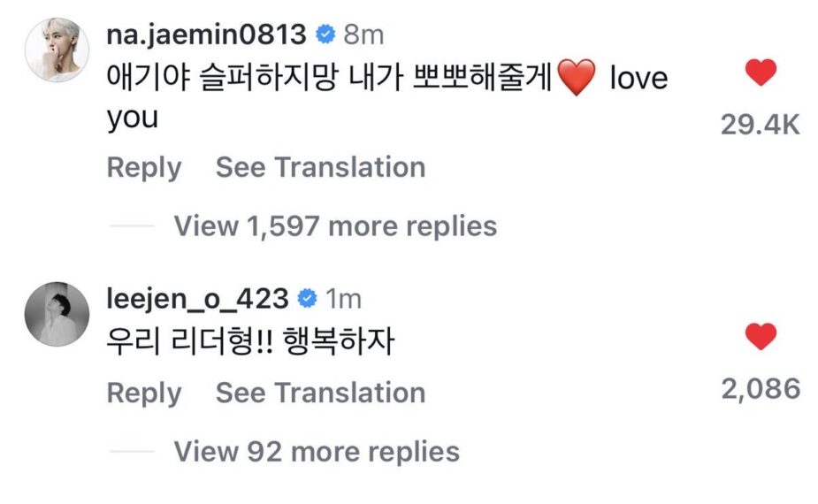Click the verified badge beside na.jaemin0813

pos(325,34)
